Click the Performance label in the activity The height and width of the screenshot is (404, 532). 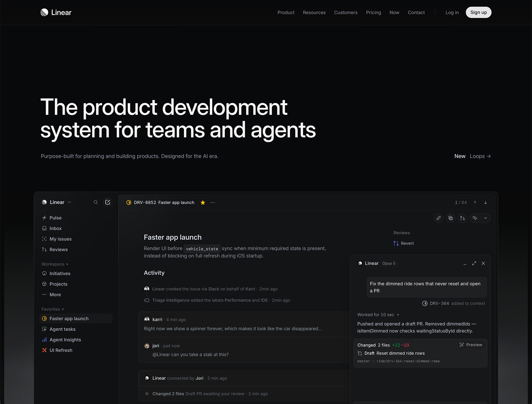point(238,300)
